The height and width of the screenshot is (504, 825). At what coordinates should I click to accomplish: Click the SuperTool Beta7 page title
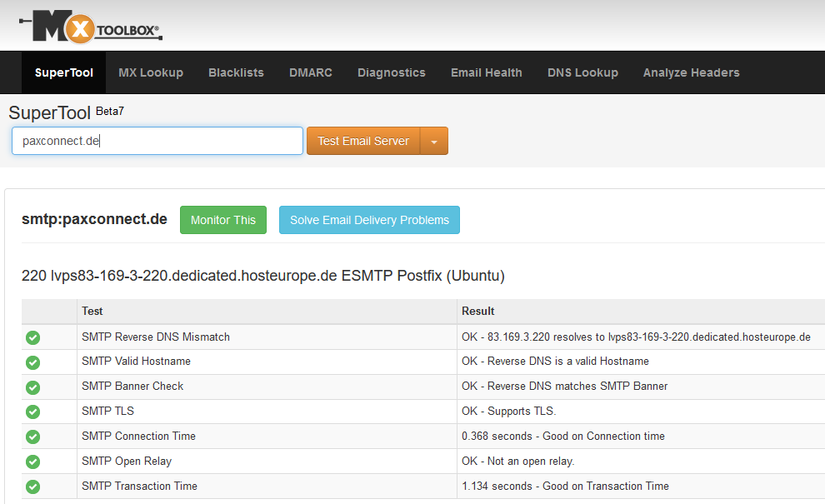(x=67, y=112)
